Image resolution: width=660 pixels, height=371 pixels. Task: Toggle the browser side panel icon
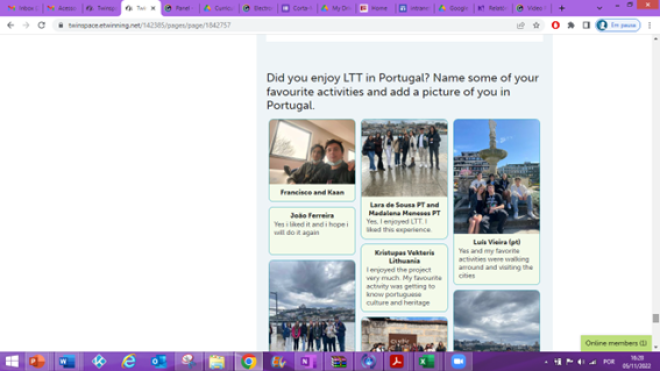(x=586, y=25)
